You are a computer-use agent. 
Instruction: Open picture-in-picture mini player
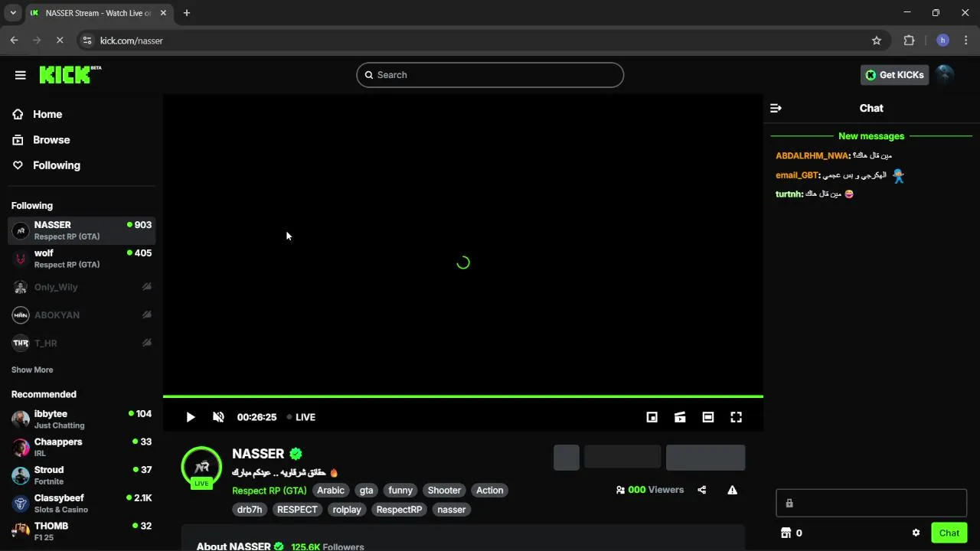click(x=652, y=417)
